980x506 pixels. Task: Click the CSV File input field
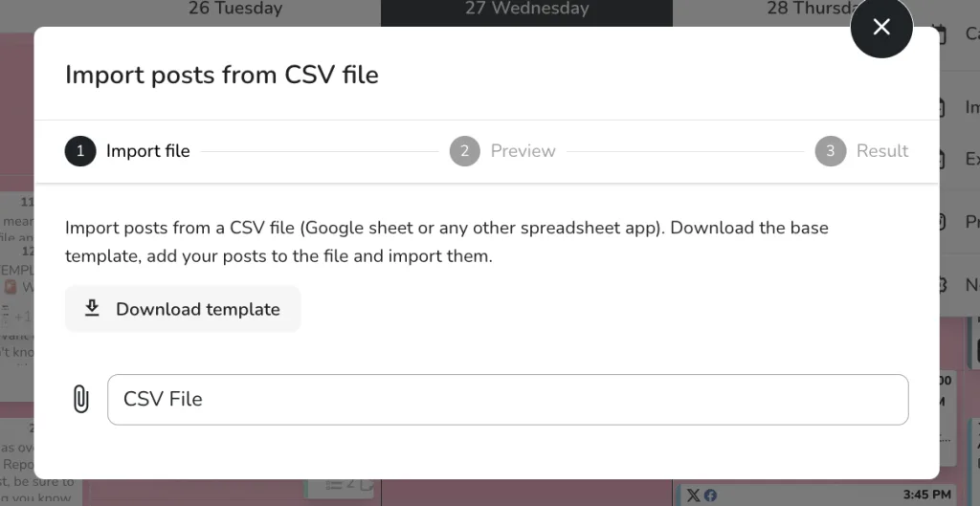click(508, 400)
